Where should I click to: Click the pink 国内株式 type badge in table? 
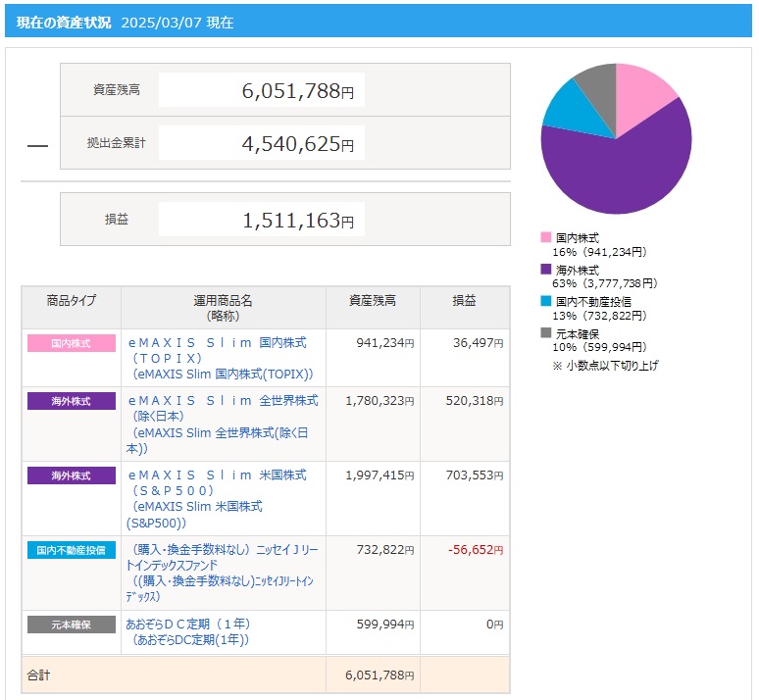pos(71,343)
